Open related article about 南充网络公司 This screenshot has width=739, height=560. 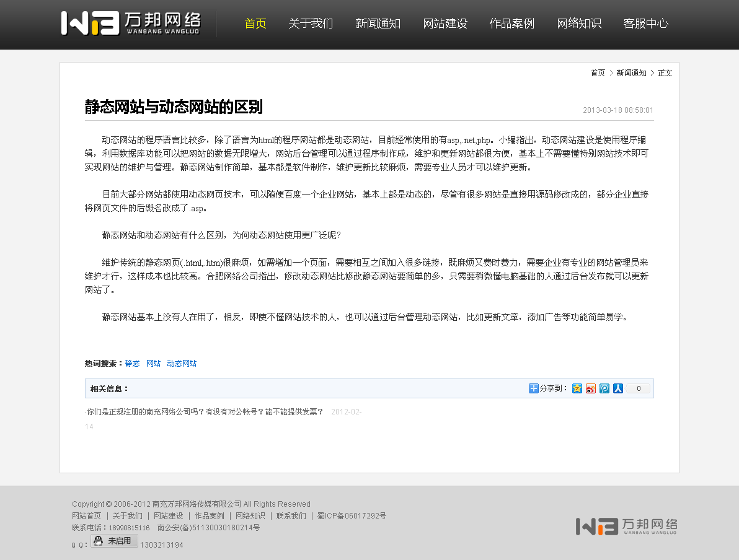[x=205, y=411]
